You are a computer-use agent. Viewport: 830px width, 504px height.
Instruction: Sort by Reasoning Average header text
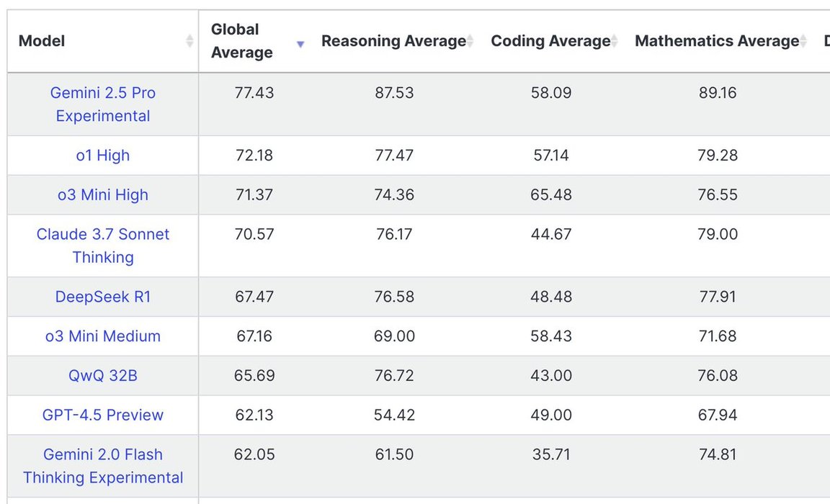[393, 41]
